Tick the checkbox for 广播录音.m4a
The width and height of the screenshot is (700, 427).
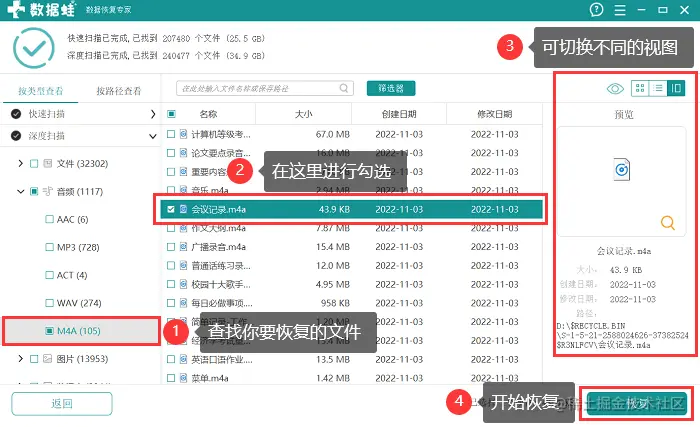171,247
